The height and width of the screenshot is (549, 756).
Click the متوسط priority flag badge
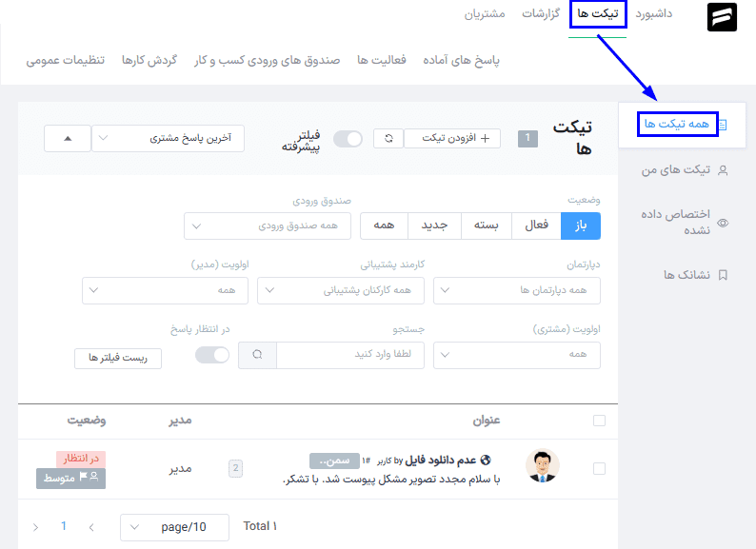coord(70,479)
